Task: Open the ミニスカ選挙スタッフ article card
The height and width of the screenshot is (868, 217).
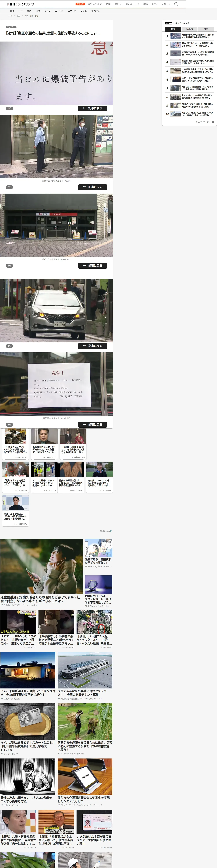Action: [44, 477]
